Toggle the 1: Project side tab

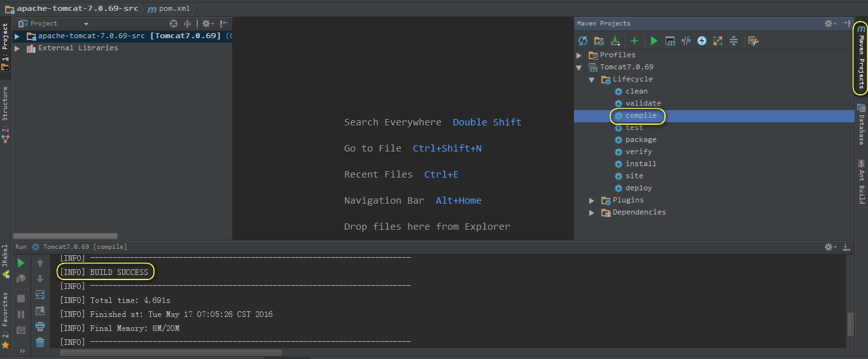5,46
